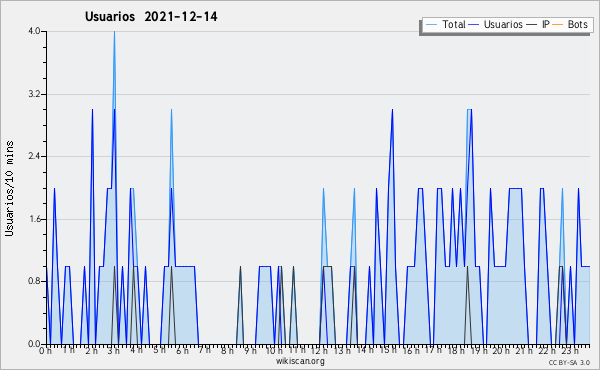Click the x-axis label '9 h'

pos(251,351)
